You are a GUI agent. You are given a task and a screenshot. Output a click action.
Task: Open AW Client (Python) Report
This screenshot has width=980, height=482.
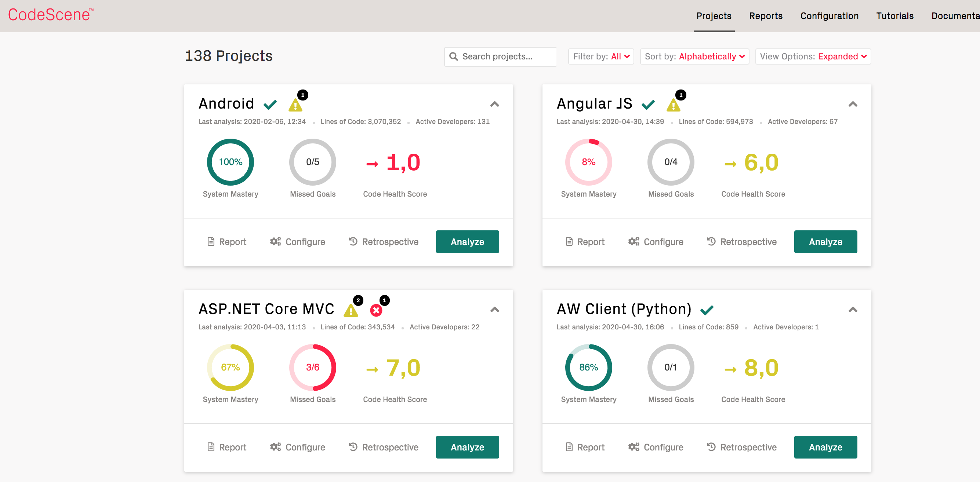(585, 447)
